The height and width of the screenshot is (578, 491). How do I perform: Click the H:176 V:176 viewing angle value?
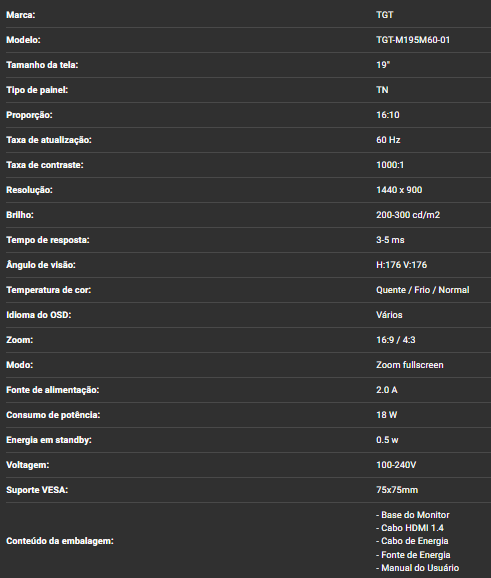401,265
